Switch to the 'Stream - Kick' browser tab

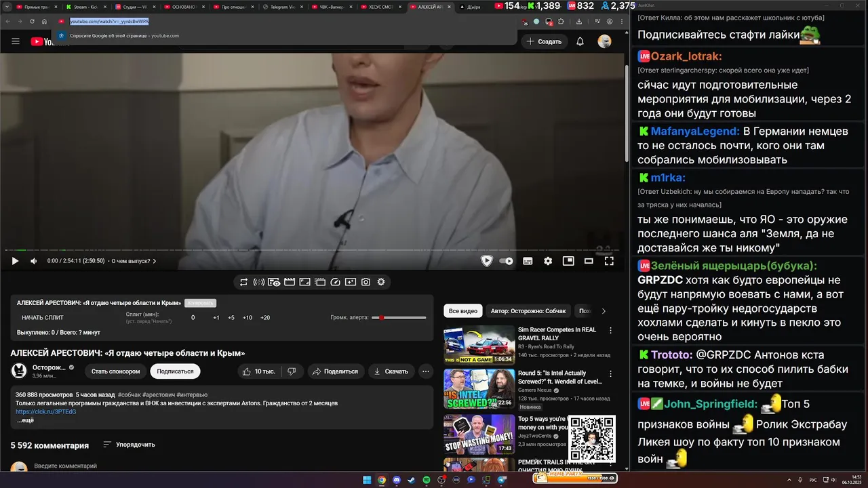pos(85,7)
